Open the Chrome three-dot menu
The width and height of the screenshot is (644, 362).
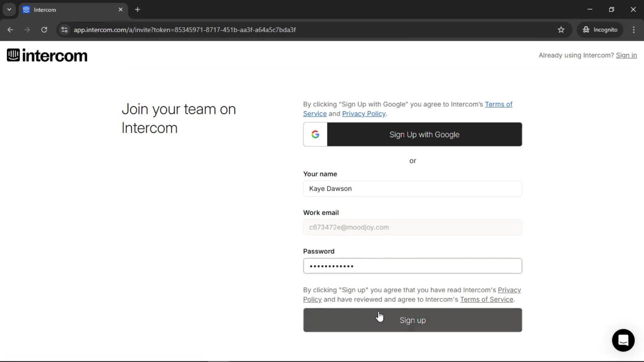point(634,30)
